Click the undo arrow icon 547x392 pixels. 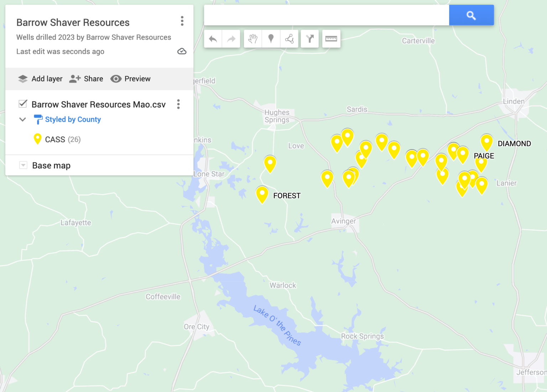(x=213, y=38)
